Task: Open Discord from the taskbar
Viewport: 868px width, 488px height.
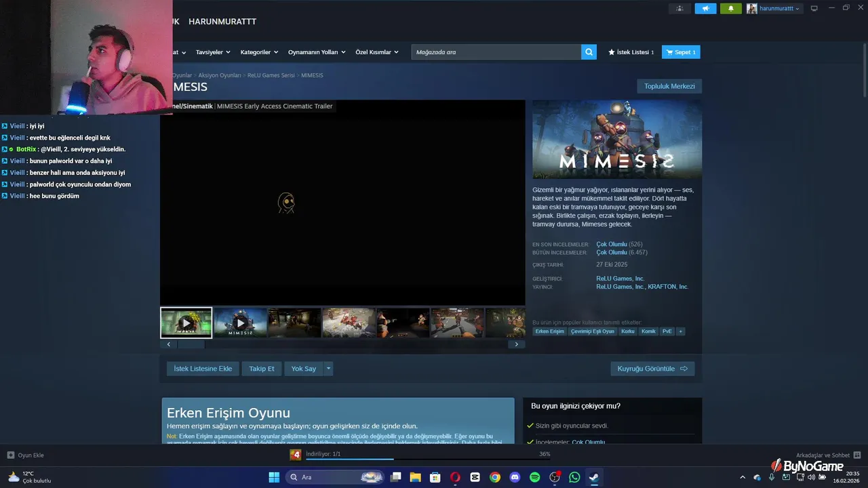Action: 515,477
